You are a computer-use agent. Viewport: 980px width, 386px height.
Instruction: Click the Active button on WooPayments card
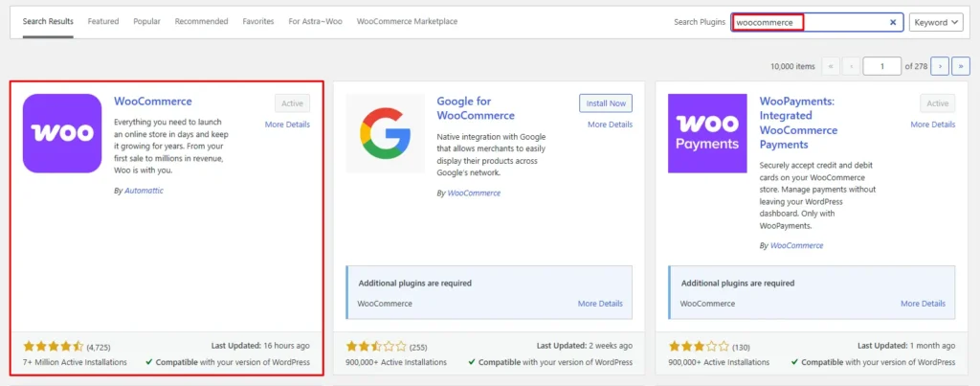pyautogui.click(x=938, y=103)
